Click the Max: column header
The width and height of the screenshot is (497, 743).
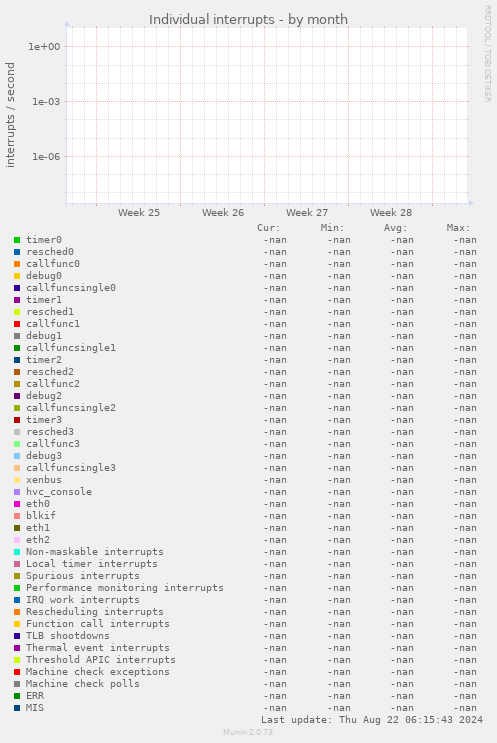pos(458,228)
